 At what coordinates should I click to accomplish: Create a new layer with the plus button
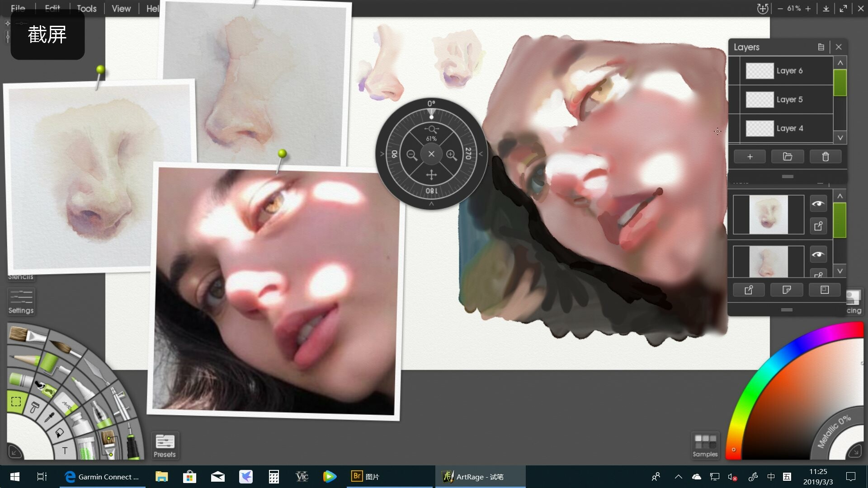(x=750, y=156)
